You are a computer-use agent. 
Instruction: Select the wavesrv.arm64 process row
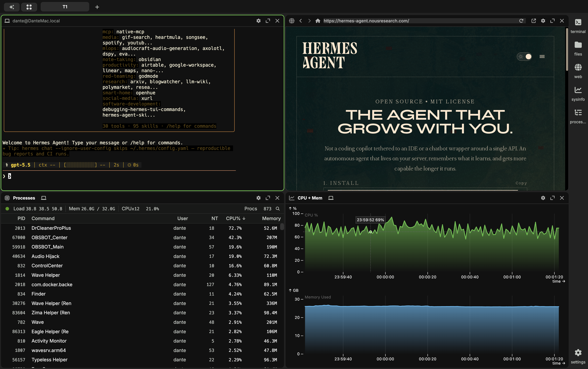[141, 350]
